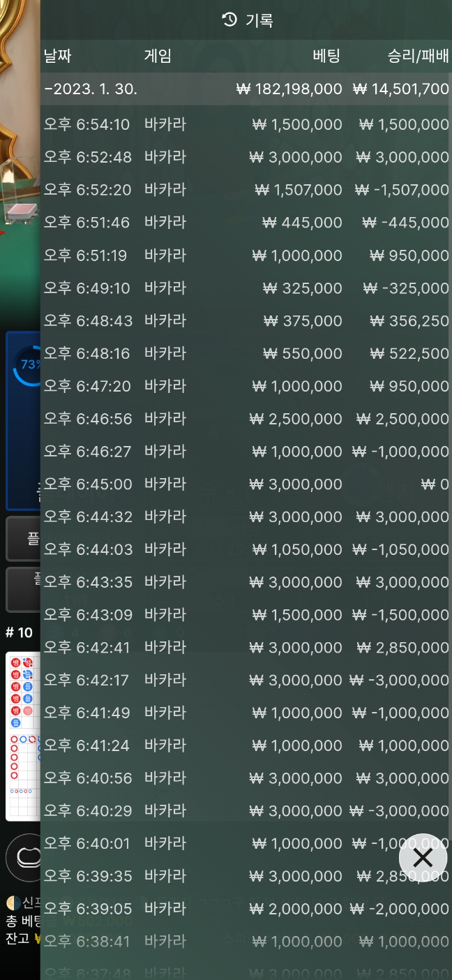The height and width of the screenshot is (980, 452).
Task: Open the 오후 6:54:10 바카라 record
Action: [x=246, y=124]
